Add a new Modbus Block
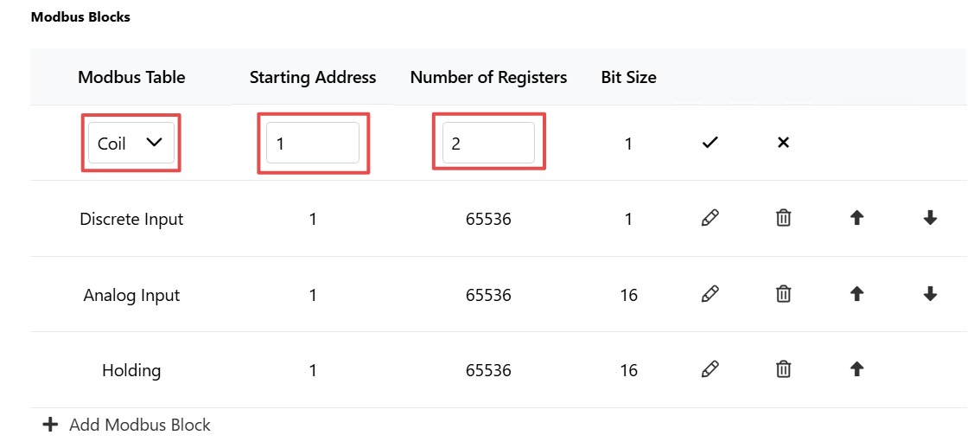The height and width of the screenshot is (448, 980). (x=127, y=425)
